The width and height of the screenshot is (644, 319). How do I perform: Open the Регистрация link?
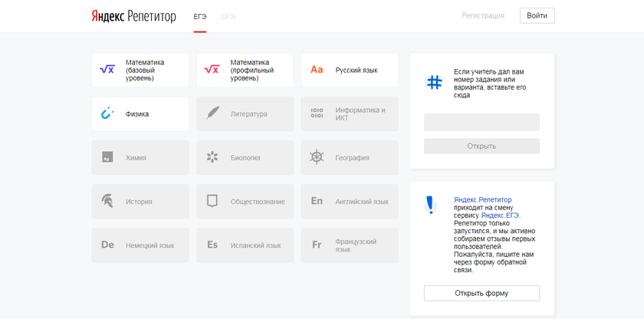(483, 15)
